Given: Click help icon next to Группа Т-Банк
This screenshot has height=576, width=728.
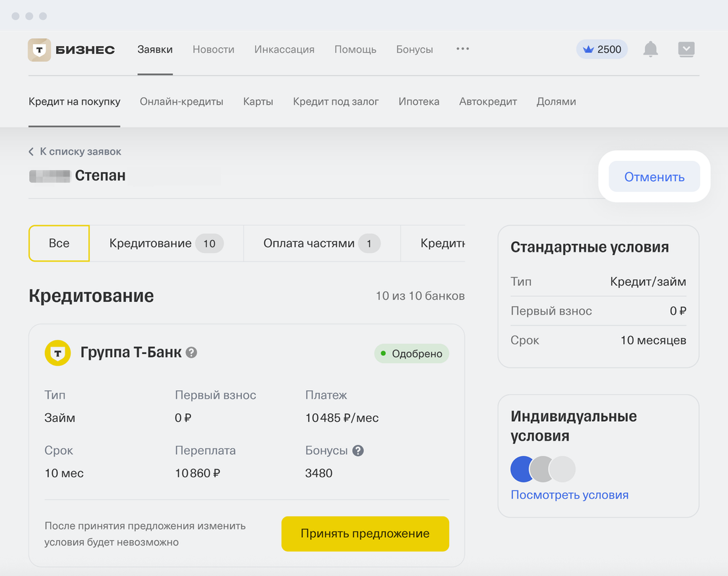Looking at the screenshot, I should (191, 353).
